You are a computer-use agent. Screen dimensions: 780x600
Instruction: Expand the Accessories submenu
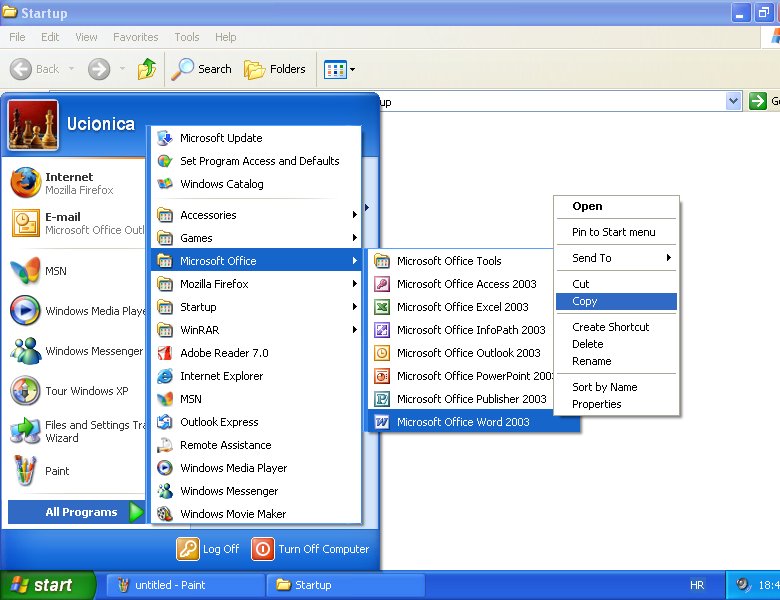[x=256, y=215]
